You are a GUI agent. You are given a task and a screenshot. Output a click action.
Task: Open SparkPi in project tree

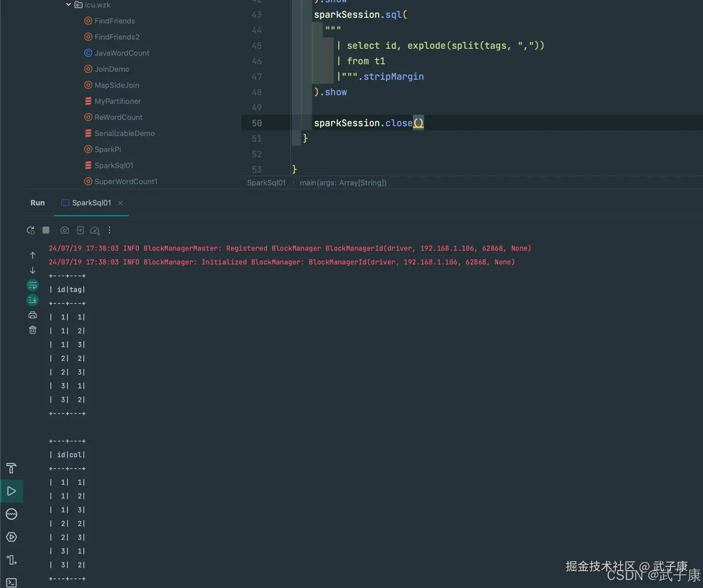coord(107,149)
